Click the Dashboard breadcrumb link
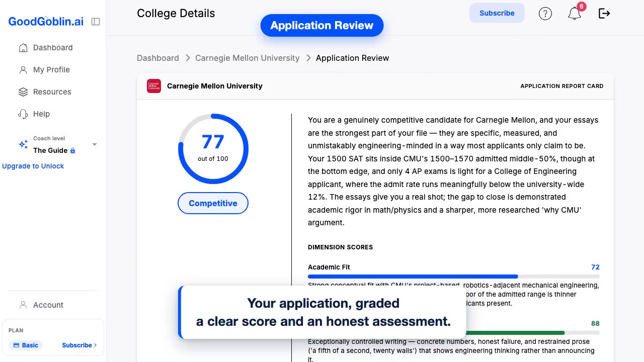Screen dimensions: 644x362 (158, 58)
